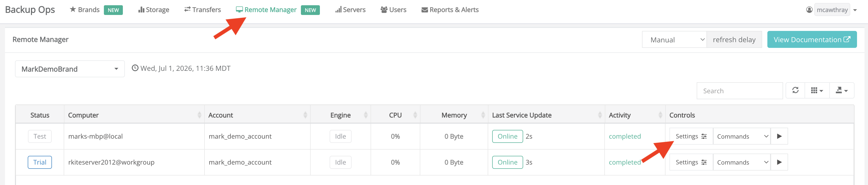Open the MarkDemoBrand brand selector
The height and width of the screenshot is (185, 868).
[x=70, y=69]
